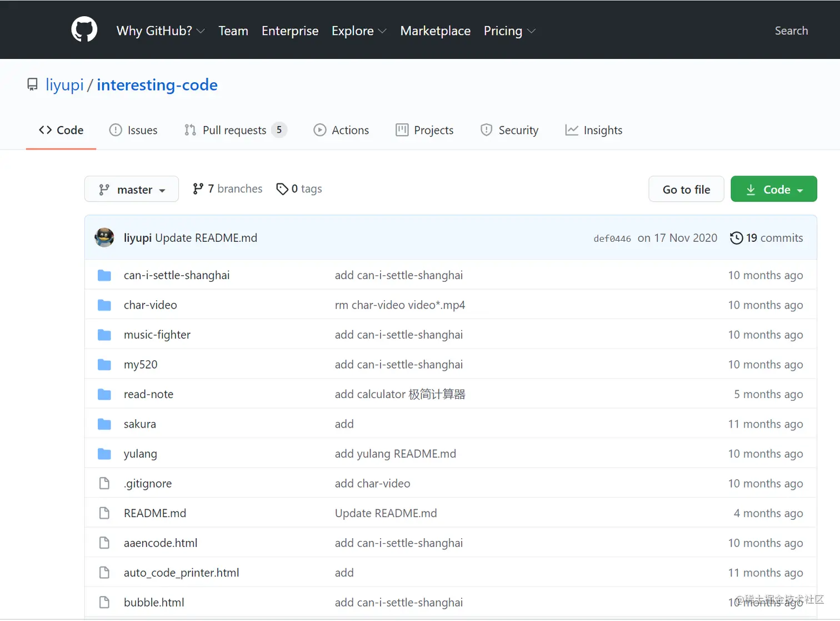Open the liyupi user profile link
The height and width of the screenshot is (621, 840).
point(64,85)
